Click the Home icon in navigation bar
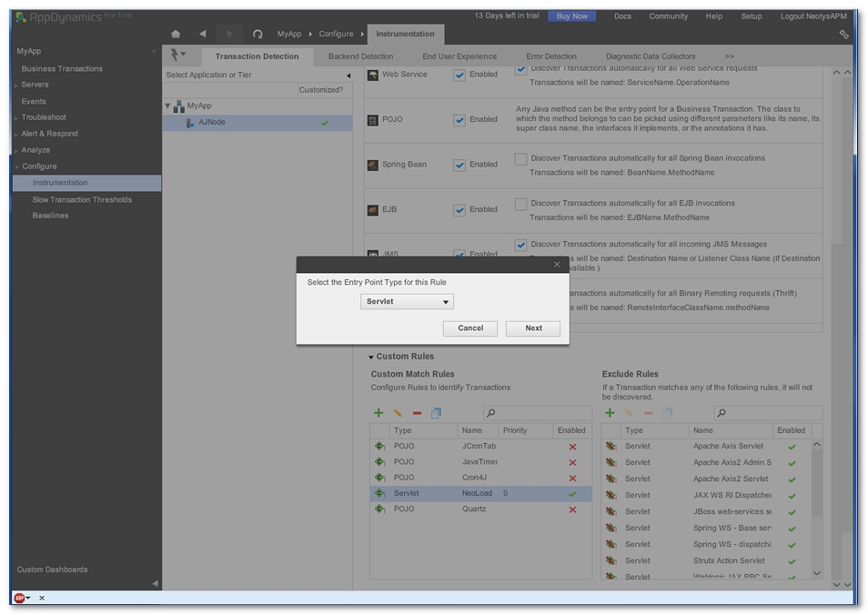 coord(176,34)
